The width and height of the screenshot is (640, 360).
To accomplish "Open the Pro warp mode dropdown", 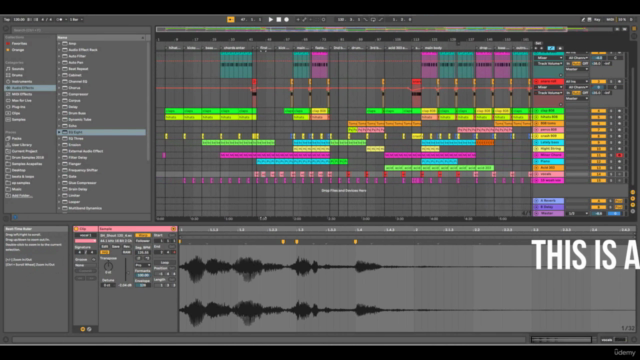I will click(143, 265).
